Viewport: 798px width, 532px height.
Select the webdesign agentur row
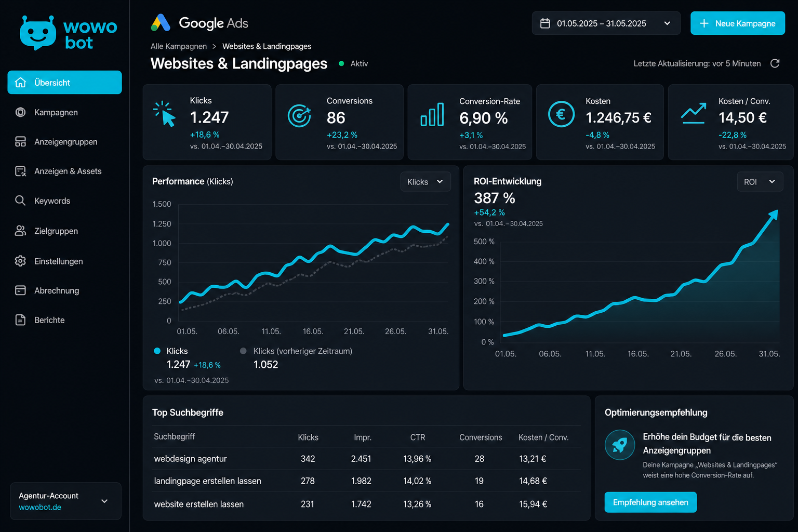[x=366, y=459]
